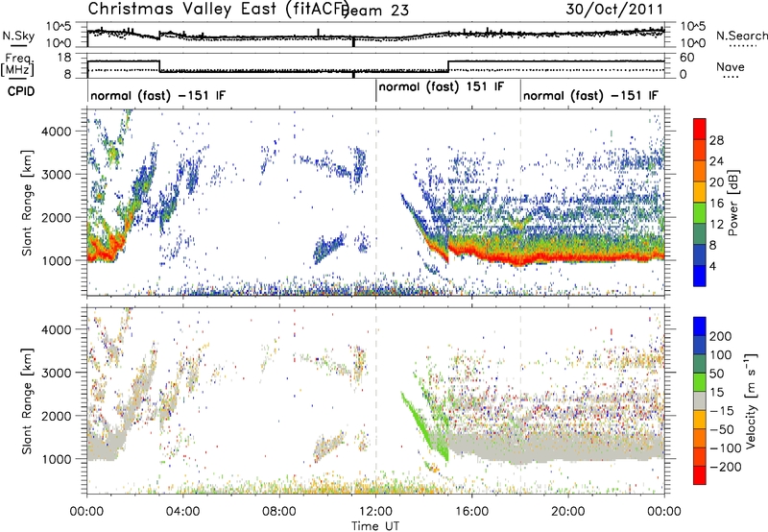Click the grey segment of the velocity color bar
Screen dimensions: 768x532
[x=700, y=401]
